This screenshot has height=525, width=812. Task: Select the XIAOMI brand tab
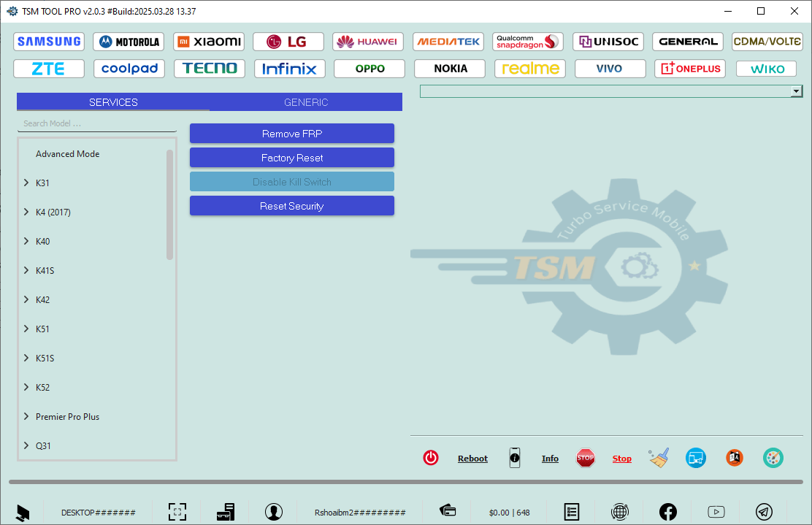[x=208, y=41]
